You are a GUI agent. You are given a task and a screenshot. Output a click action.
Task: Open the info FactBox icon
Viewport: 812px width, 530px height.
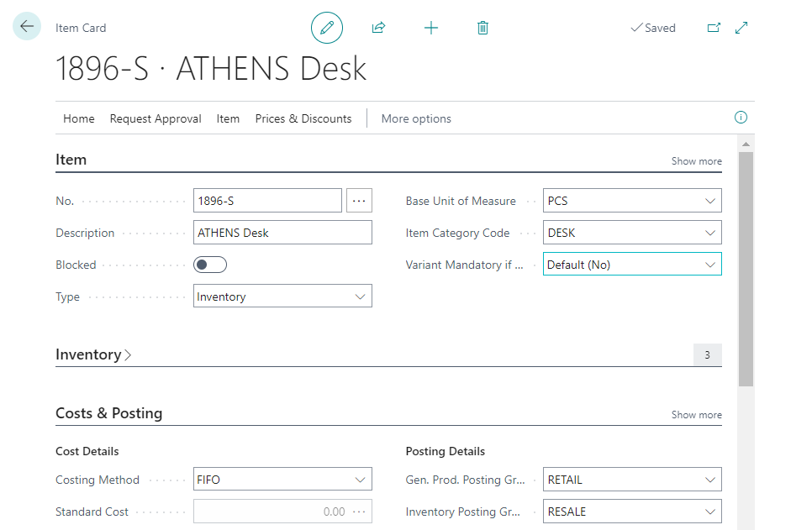pyautogui.click(x=741, y=118)
